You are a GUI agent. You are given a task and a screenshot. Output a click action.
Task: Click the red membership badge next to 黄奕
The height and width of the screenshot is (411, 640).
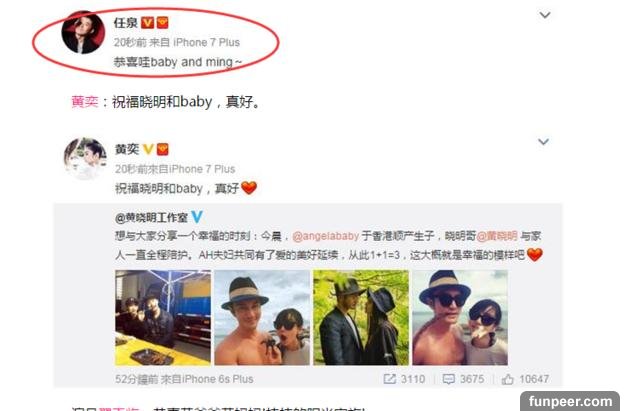point(163,149)
